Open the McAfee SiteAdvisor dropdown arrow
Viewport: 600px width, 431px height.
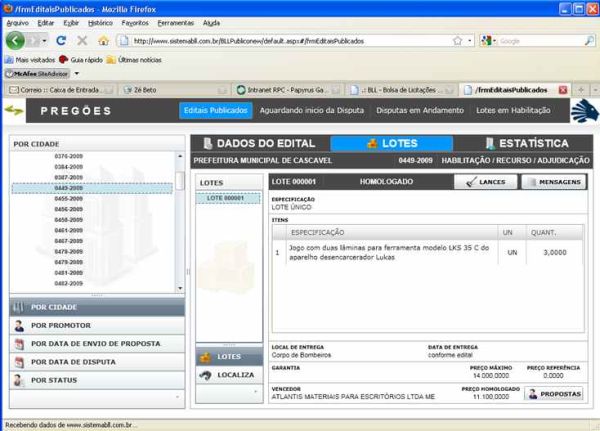coord(76,73)
